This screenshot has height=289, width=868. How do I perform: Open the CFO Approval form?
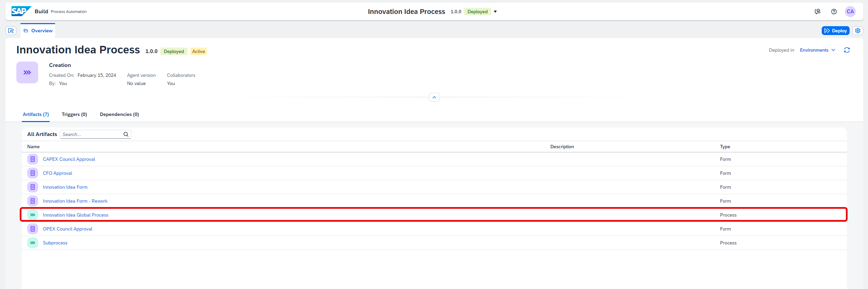(58, 173)
